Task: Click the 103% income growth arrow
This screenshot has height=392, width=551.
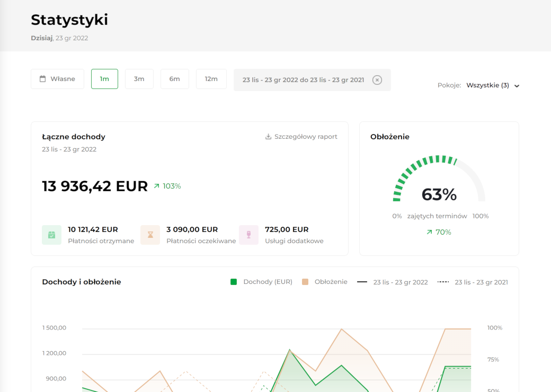Action: click(x=157, y=186)
